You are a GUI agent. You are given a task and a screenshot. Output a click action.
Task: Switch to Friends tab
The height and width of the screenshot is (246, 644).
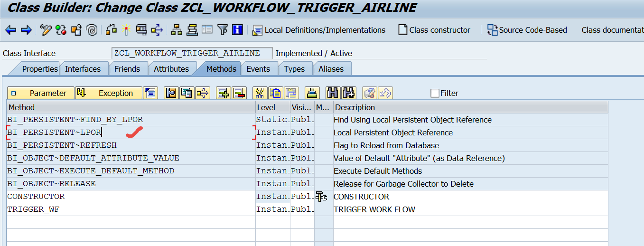127,69
